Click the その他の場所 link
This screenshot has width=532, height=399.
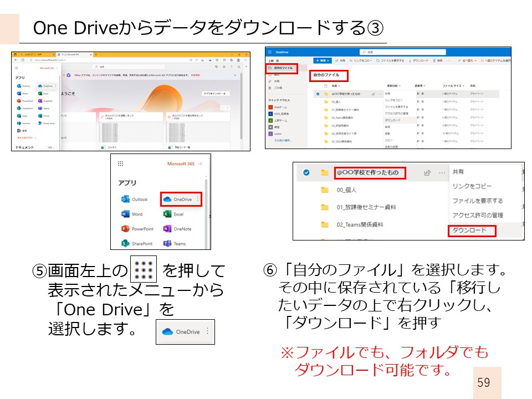tap(283, 140)
